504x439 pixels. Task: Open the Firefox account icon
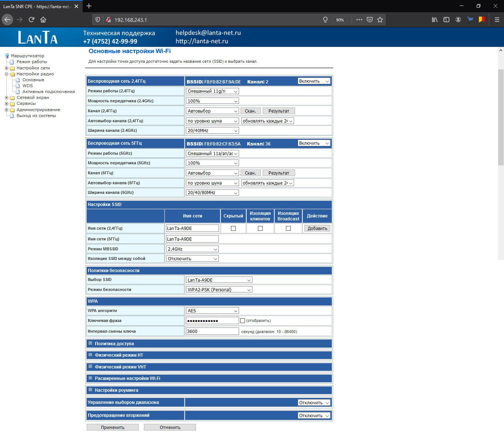(x=458, y=20)
